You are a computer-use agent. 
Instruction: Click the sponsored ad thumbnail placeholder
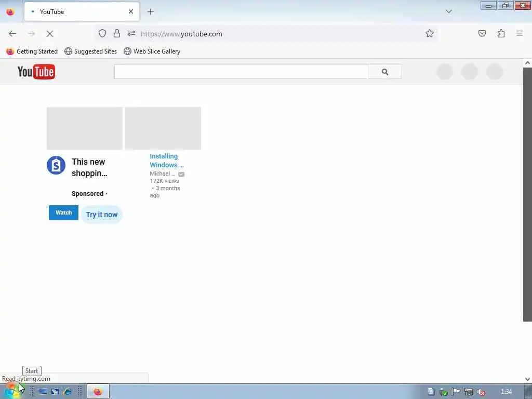(x=85, y=128)
